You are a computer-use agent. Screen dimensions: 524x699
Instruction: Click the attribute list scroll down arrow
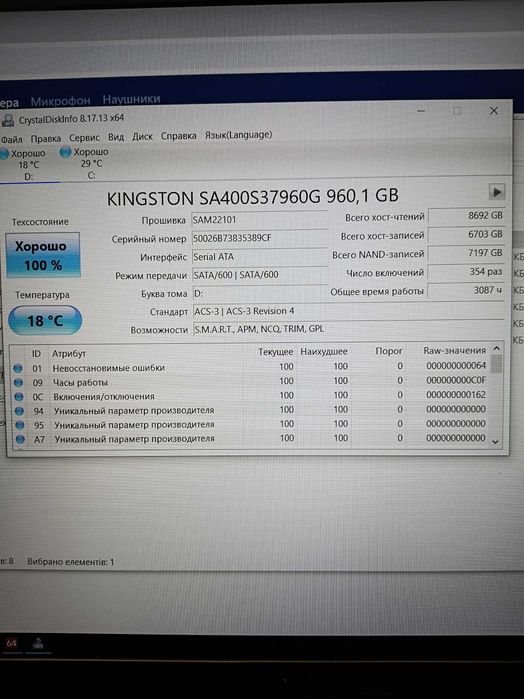(x=495, y=442)
